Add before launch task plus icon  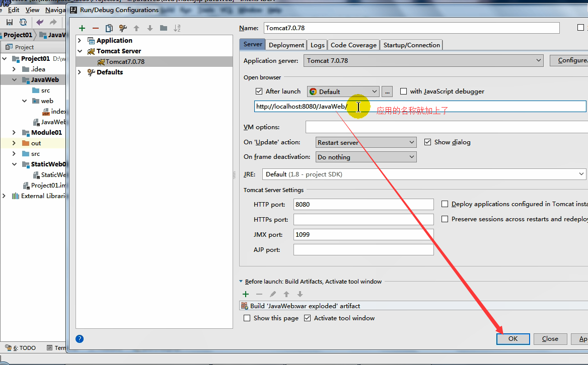(x=246, y=294)
